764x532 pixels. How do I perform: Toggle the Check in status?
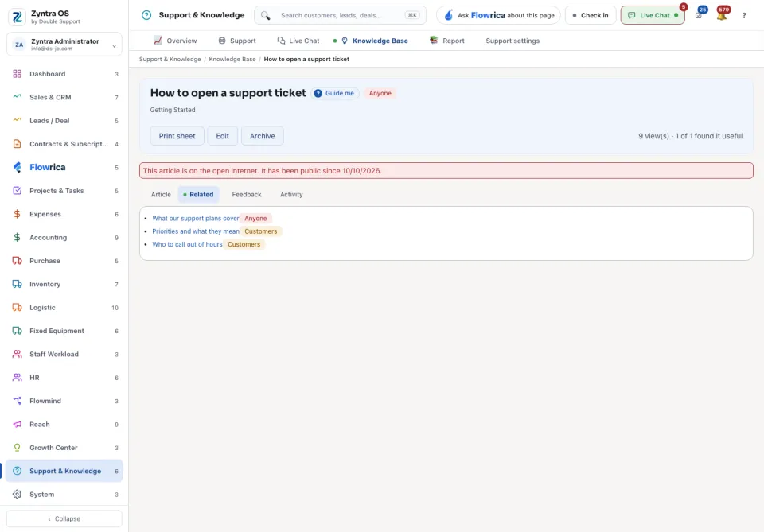click(x=590, y=15)
